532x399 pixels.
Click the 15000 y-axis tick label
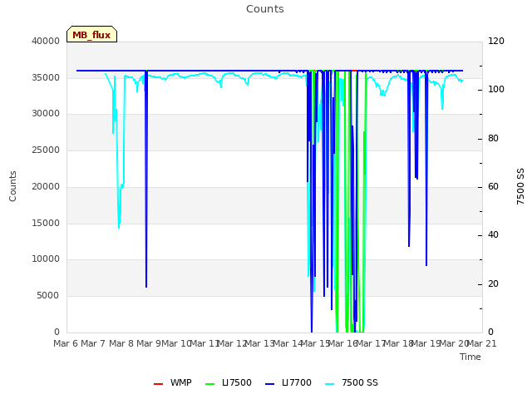pos(46,224)
